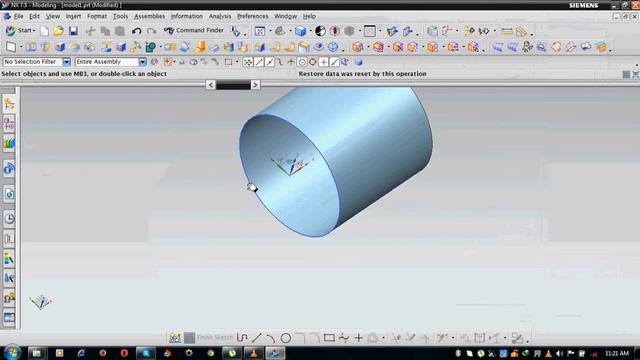Click the black bar between the arrow buttons
The image size is (640, 360).
[233, 85]
